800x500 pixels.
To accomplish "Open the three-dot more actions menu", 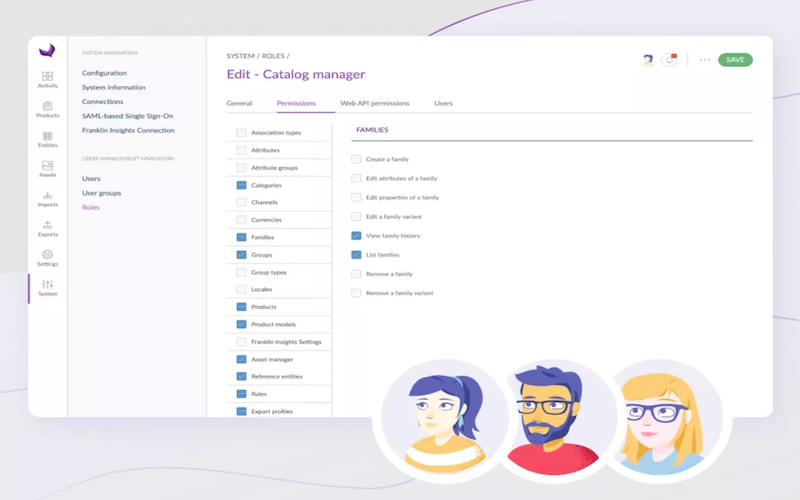I will click(705, 60).
